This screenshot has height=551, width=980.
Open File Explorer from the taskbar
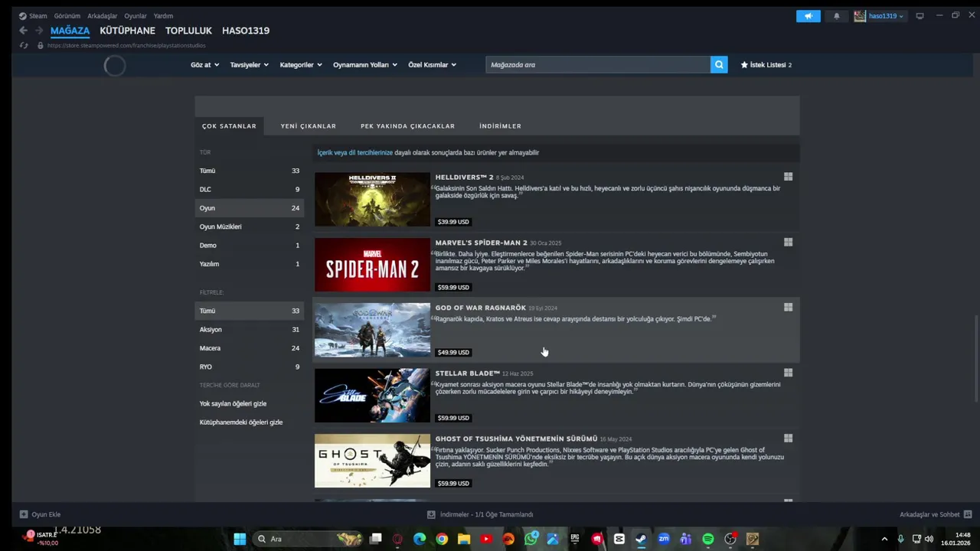[x=464, y=539]
